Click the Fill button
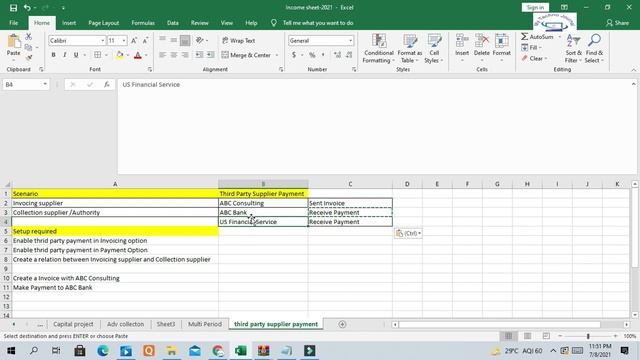640x360 pixels. [531, 47]
